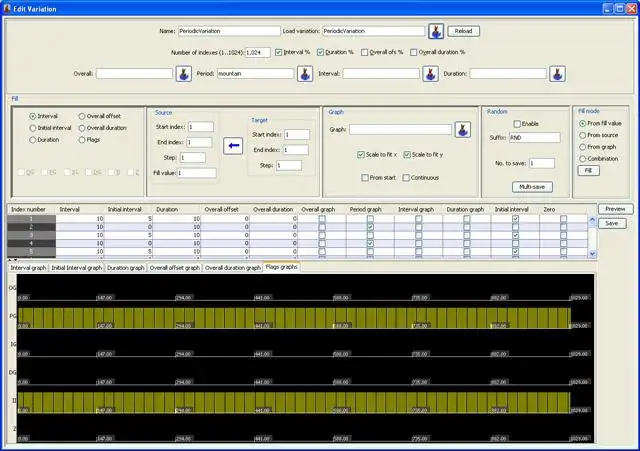Switch to the Duration graph tab

125,268
